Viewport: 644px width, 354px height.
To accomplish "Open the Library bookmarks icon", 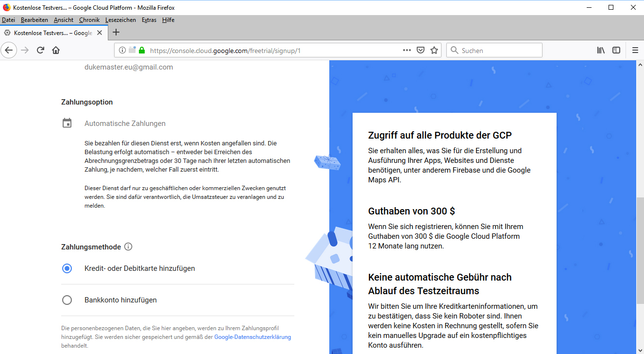I will [601, 50].
